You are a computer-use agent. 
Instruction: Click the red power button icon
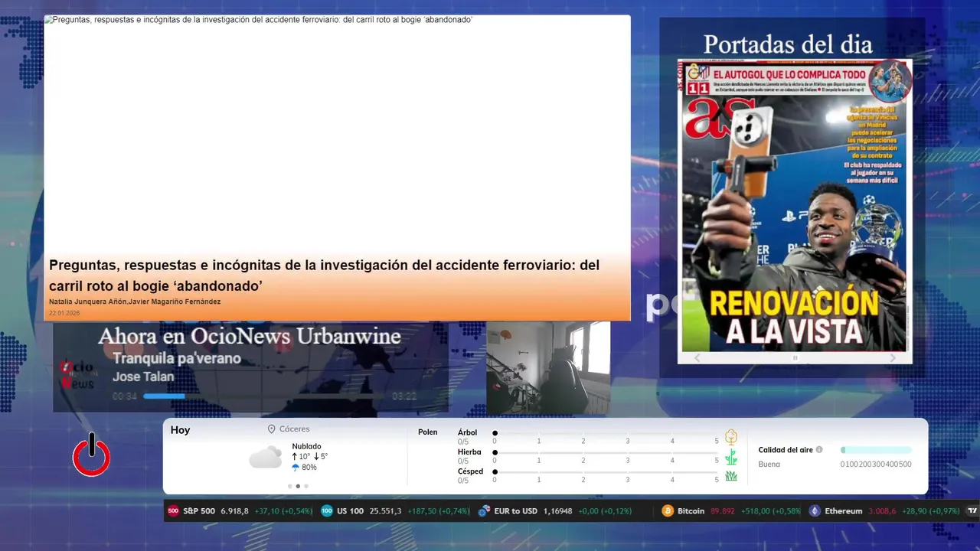(92, 455)
